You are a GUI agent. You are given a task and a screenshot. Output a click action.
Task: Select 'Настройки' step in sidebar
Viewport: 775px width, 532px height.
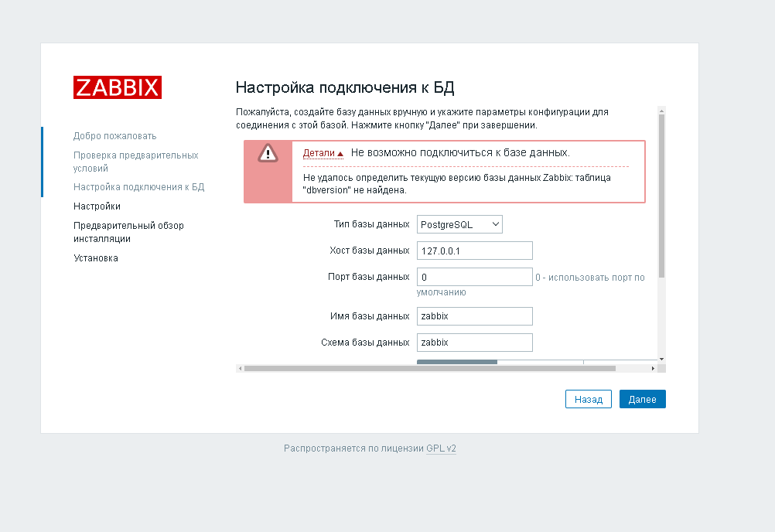click(x=97, y=206)
